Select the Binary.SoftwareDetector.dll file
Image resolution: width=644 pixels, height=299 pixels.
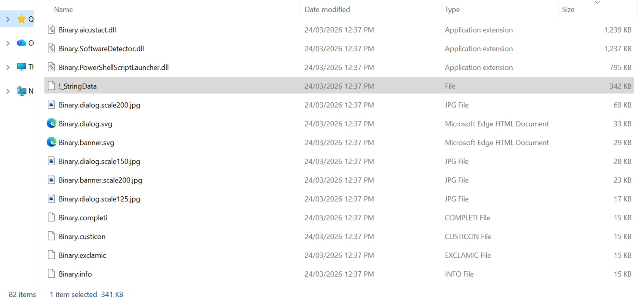[x=101, y=49]
